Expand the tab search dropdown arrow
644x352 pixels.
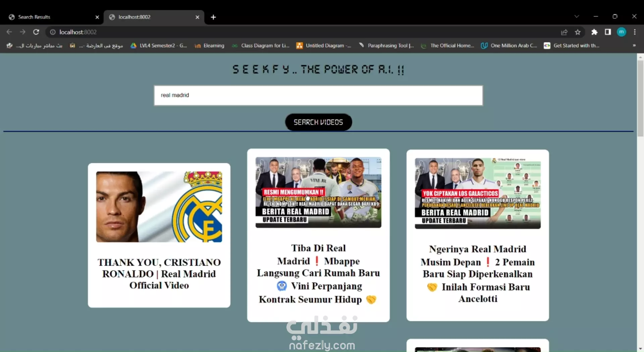pos(577,16)
